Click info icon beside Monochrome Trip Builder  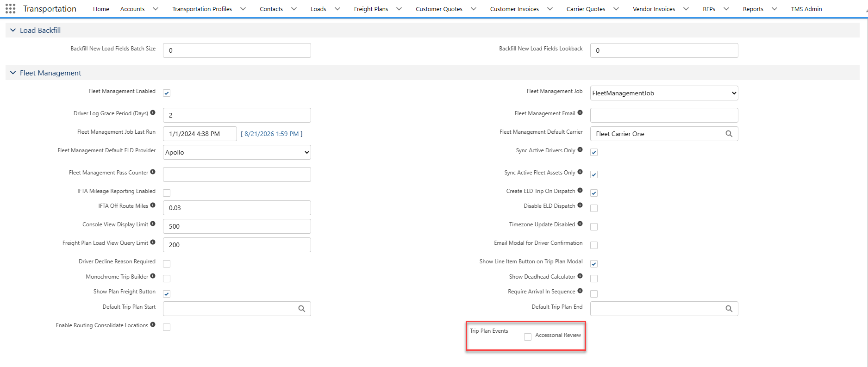(153, 276)
